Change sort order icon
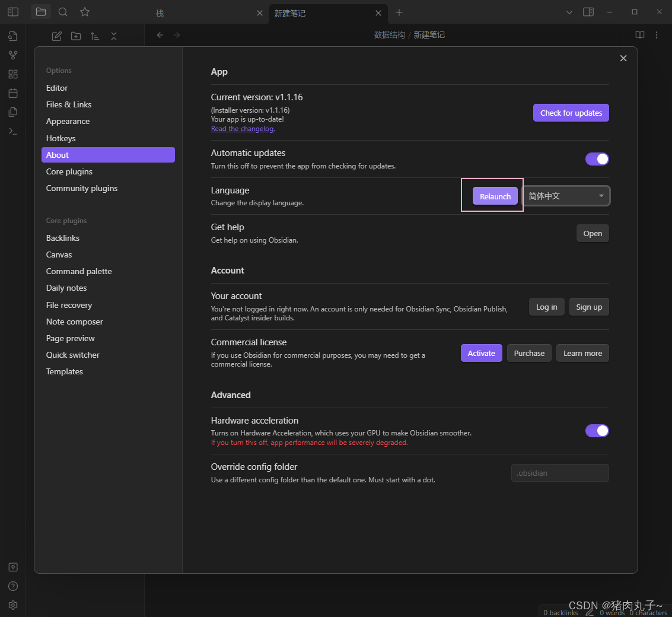672x617 pixels. [x=95, y=36]
